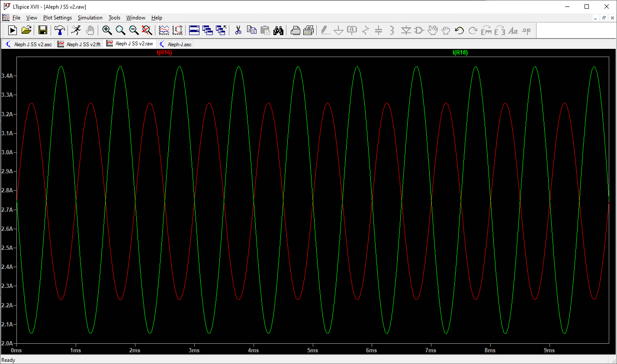Viewport: 617px width, 364px height.
Task: Click the Find binoculars icon
Action: (x=278, y=30)
